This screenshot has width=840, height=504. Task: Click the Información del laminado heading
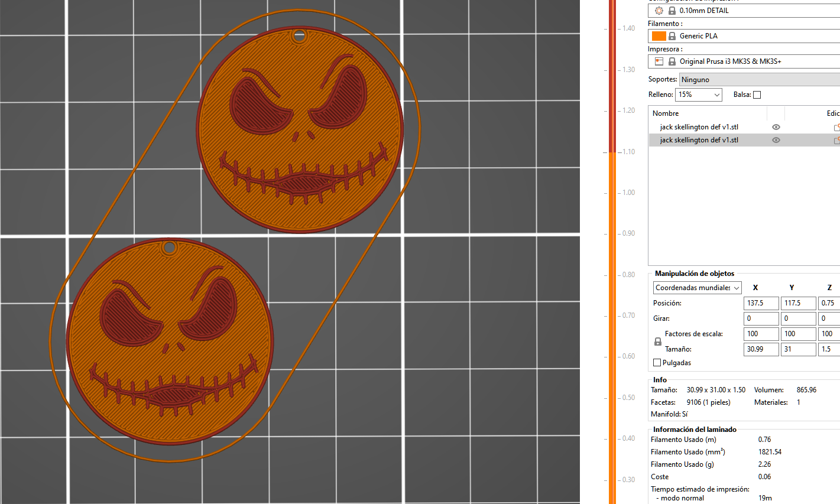(695, 430)
